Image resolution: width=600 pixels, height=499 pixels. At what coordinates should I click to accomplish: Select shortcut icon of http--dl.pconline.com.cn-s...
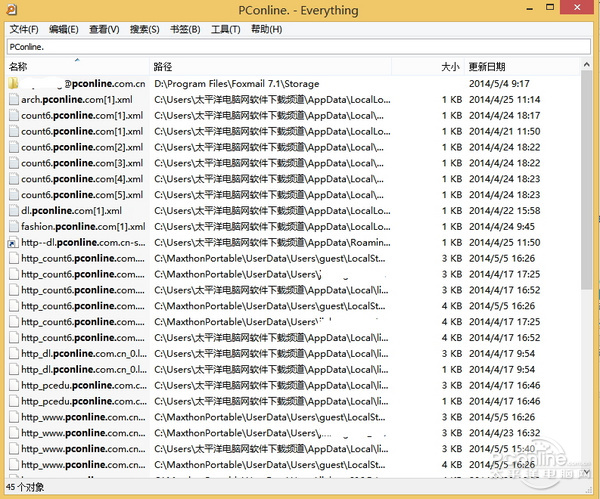(14, 243)
